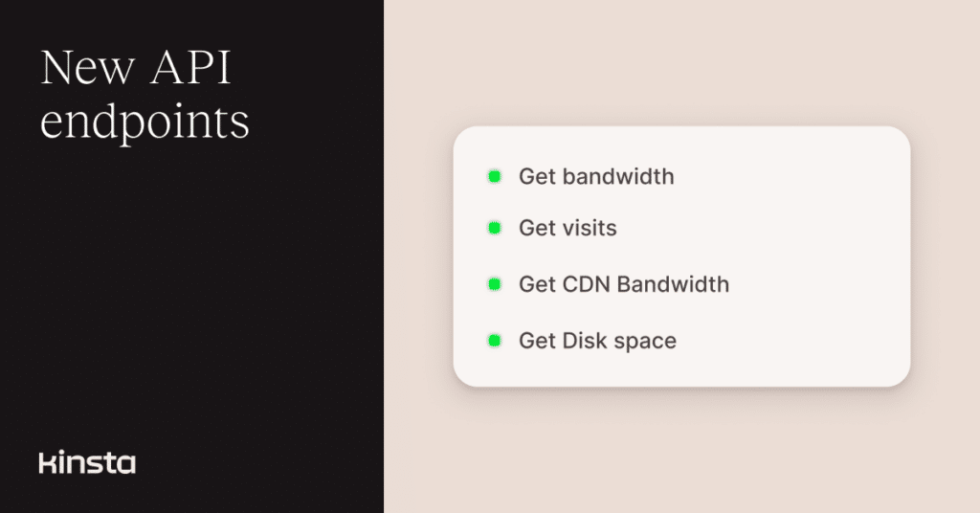This screenshot has height=513, width=980.
Task: Click "Get" in the Get visits row
Action: (x=536, y=229)
